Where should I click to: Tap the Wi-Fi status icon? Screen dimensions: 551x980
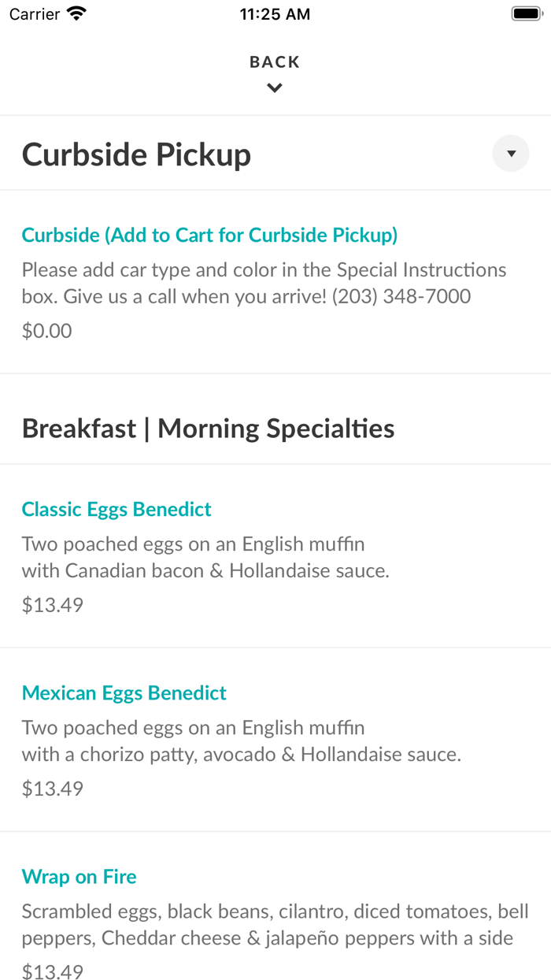76,13
